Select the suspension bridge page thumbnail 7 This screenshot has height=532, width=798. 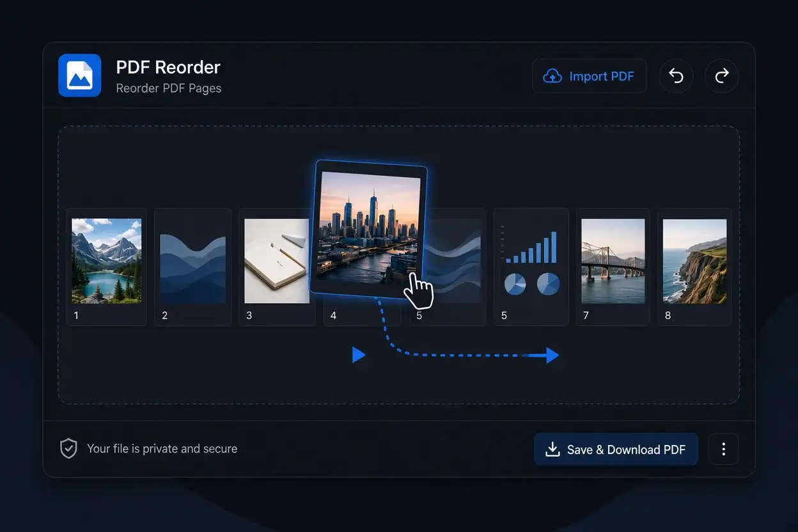point(613,267)
